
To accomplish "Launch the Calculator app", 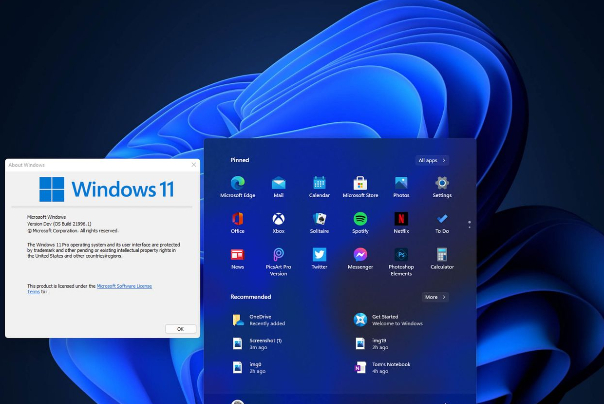I will (442, 258).
